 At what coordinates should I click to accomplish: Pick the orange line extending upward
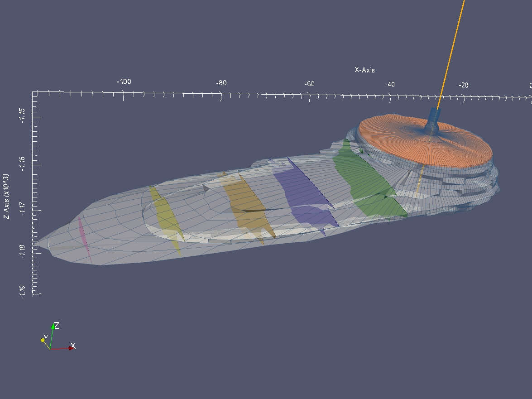click(x=451, y=54)
